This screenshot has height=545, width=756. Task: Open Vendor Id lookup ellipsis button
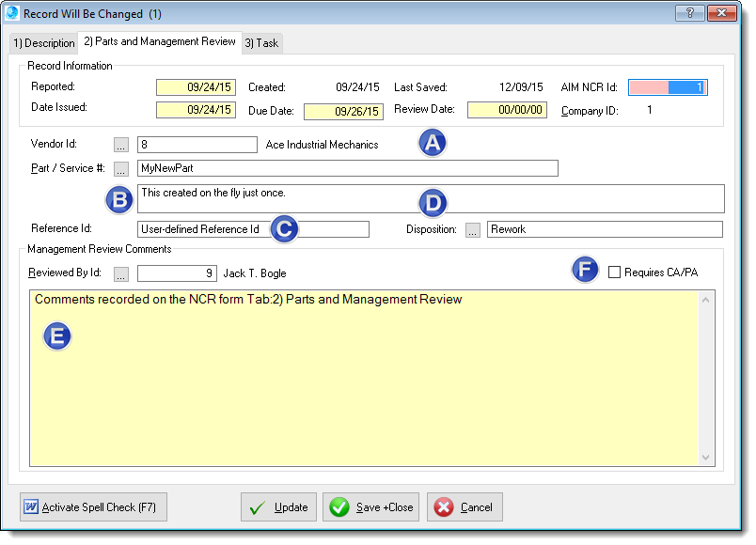pos(120,145)
